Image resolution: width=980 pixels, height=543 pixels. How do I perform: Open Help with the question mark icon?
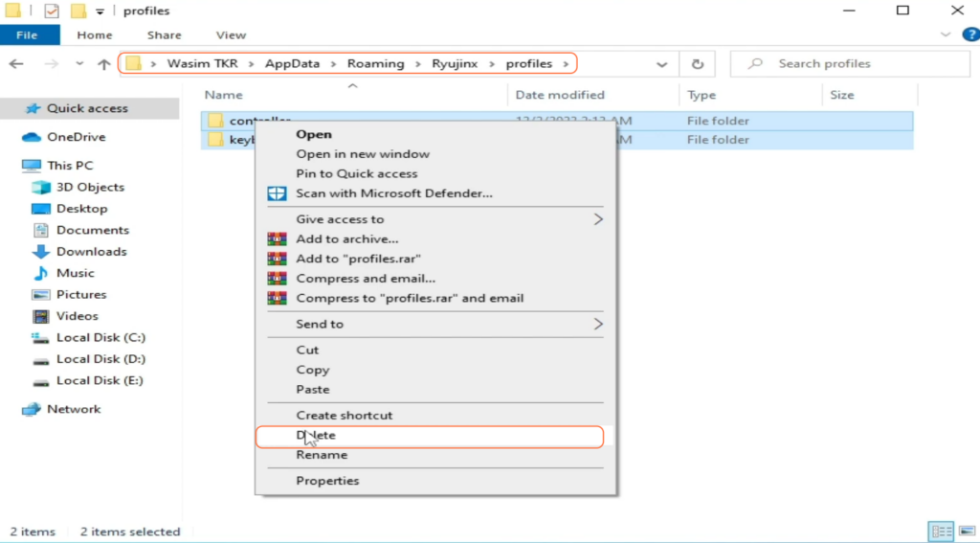(970, 35)
